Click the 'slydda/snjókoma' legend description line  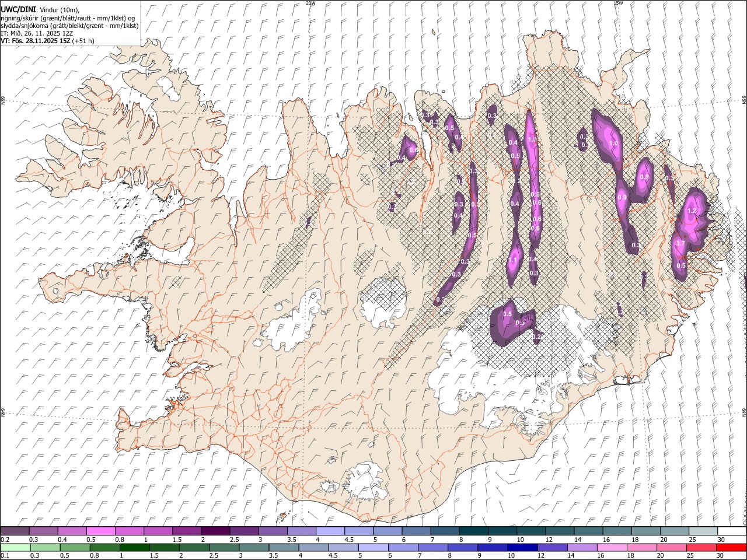(x=69, y=26)
